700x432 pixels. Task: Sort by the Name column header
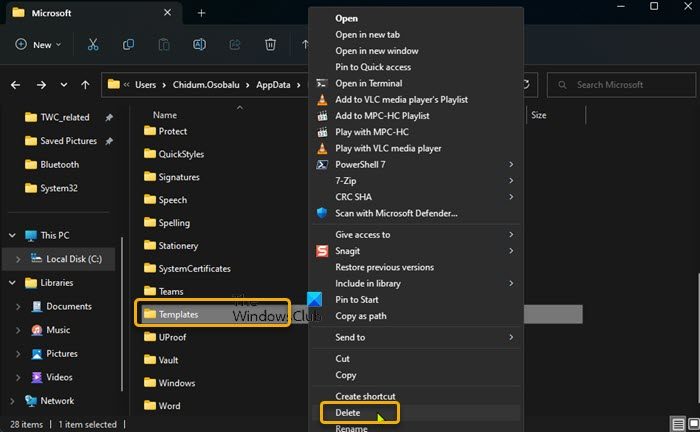[x=165, y=115]
